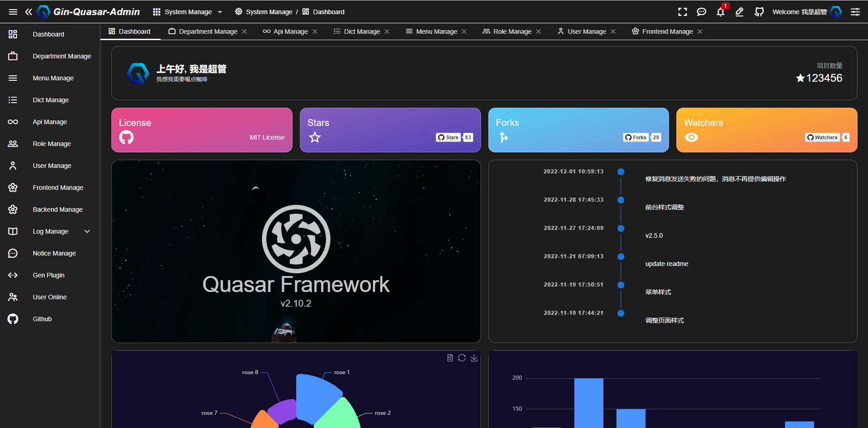Image resolution: width=868 pixels, height=428 pixels.
Task: Click the MIT License link
Action: [267, 137]
